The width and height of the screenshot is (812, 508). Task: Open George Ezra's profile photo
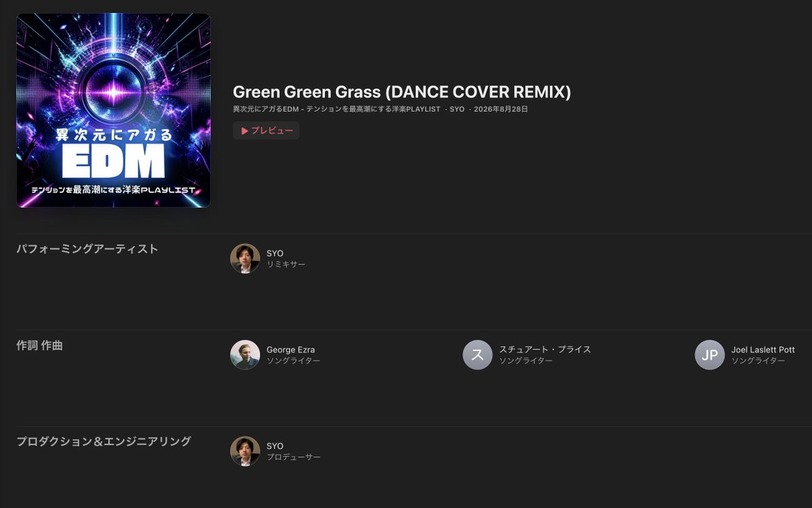(x=245, y=355)
